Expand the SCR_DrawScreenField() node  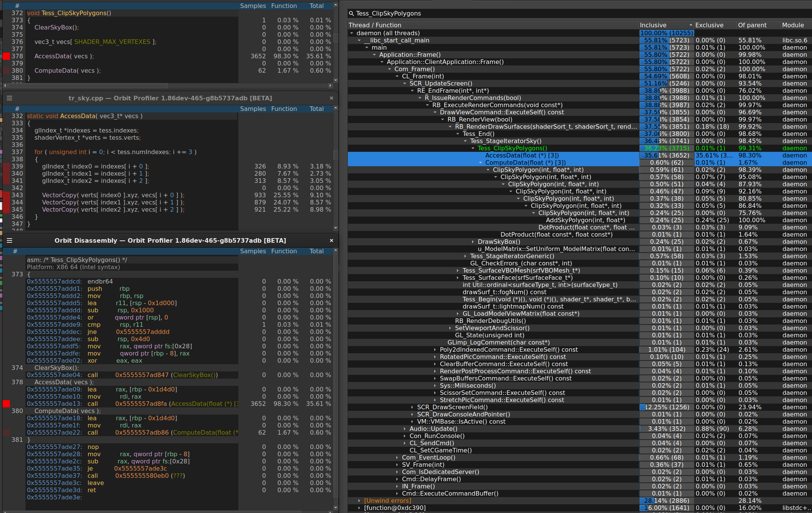(x=412, y=407)
